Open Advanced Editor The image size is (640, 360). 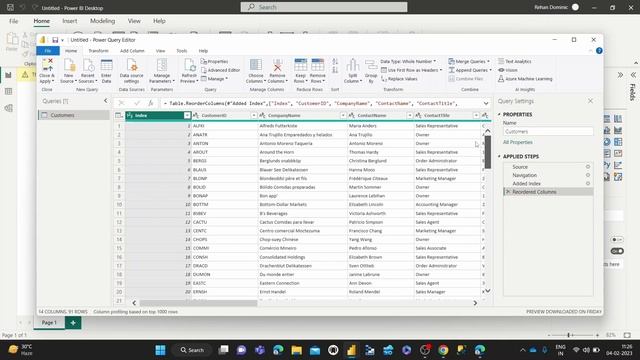click(x=220, y=70)
